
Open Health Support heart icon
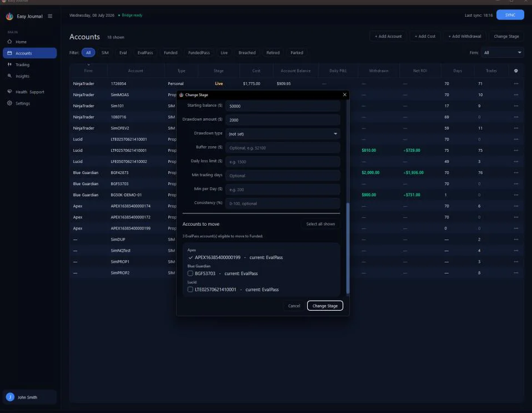click(9, 91)
